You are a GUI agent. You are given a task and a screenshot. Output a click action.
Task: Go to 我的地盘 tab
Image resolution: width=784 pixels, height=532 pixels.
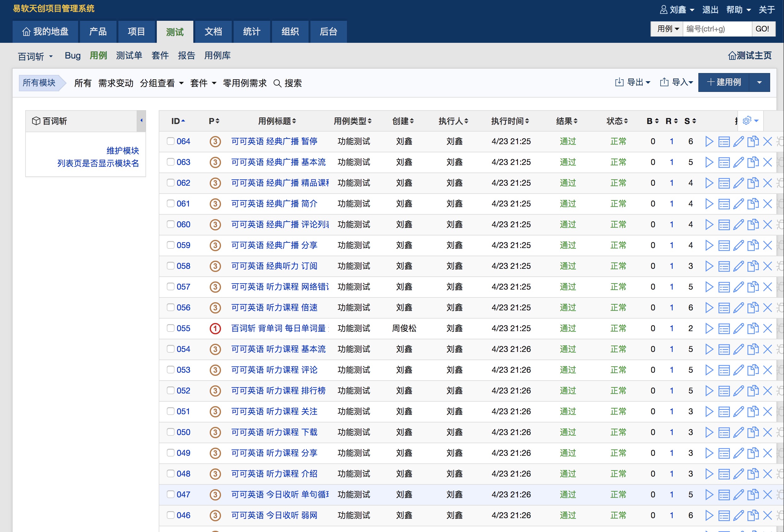coord(45,32)
